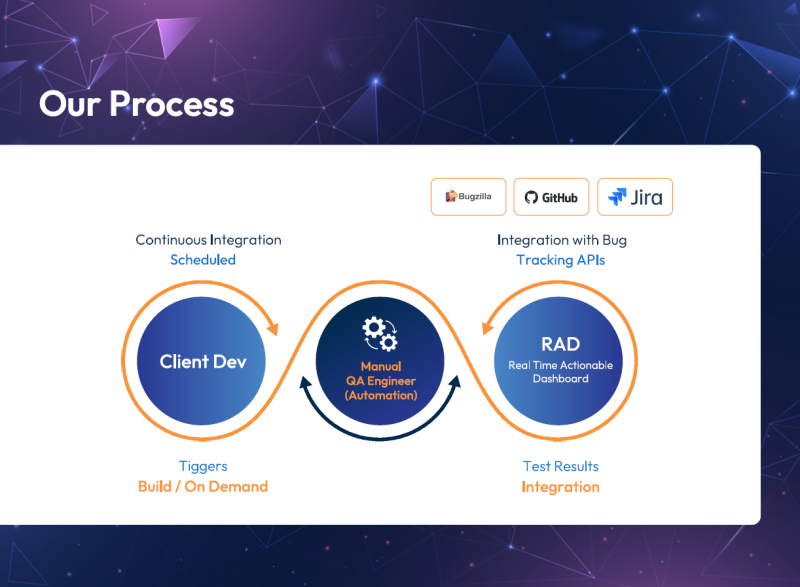Click the Bugzilla logo card

tap(468, 197)
